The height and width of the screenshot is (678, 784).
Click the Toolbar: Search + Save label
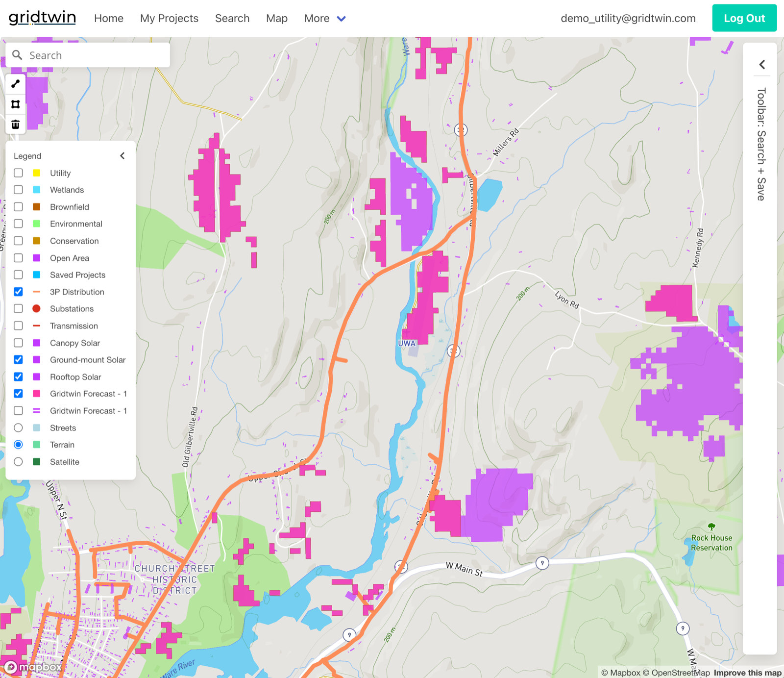point(761,144)
